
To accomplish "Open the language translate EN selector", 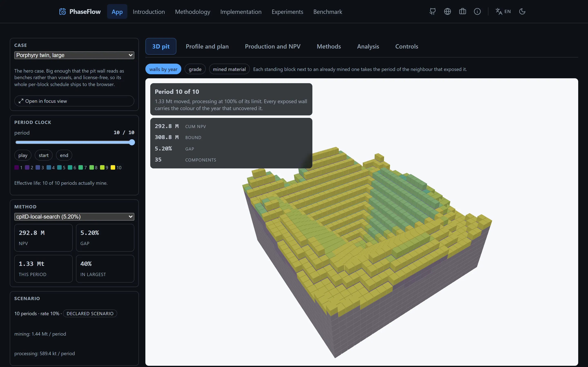I will (503, 11).
